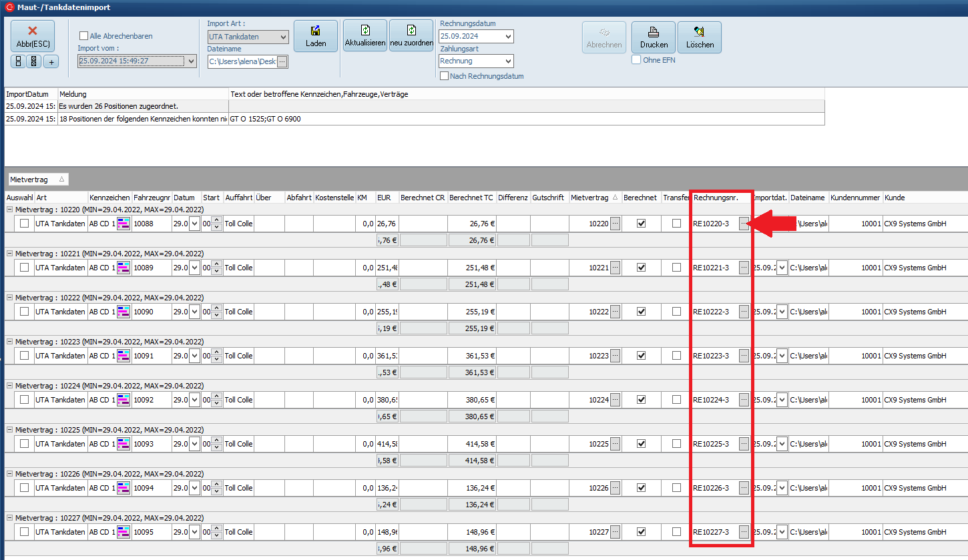Click the Kennzeichen column header
This screenshot has width=968, height=560.
tap(109, 198)
